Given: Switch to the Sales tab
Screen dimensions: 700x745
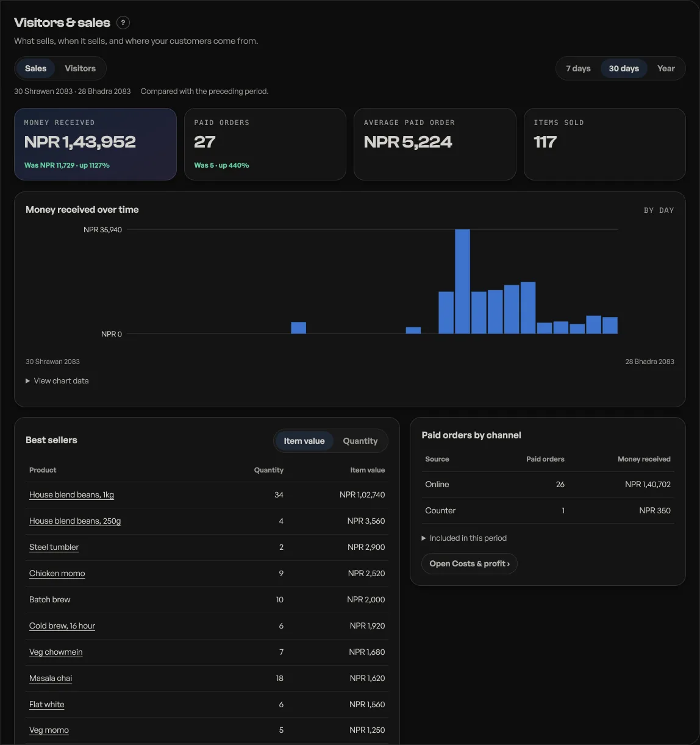Looking at the screenshot, I should pyautogui.click(x=35, y=68).
